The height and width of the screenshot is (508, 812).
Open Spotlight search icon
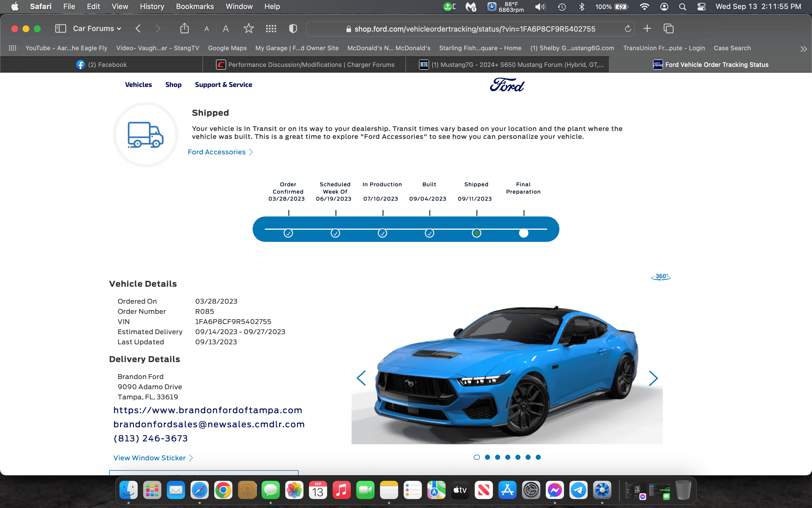click(x=683, y=7)
